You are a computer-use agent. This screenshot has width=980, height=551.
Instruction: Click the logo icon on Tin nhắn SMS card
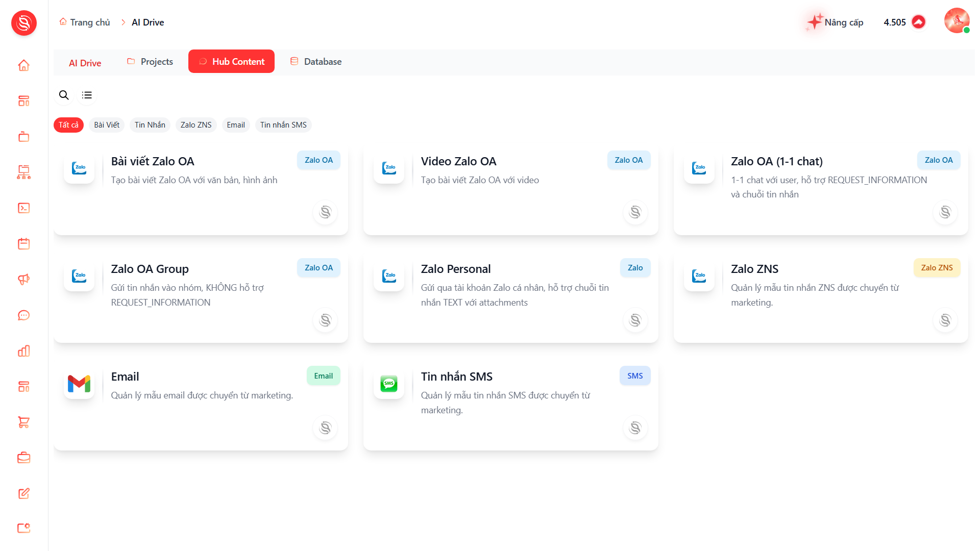[x=635, y=428]
